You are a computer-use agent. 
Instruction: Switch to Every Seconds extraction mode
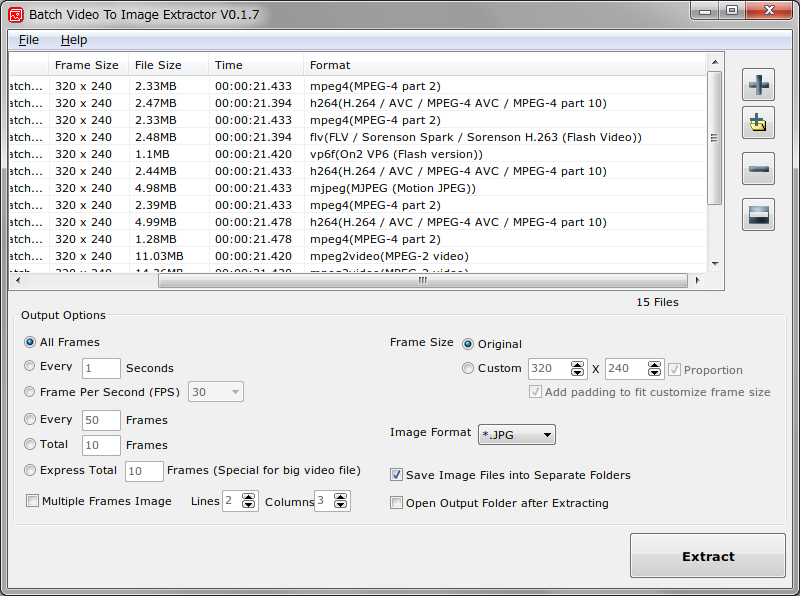(x=30, y=367)
